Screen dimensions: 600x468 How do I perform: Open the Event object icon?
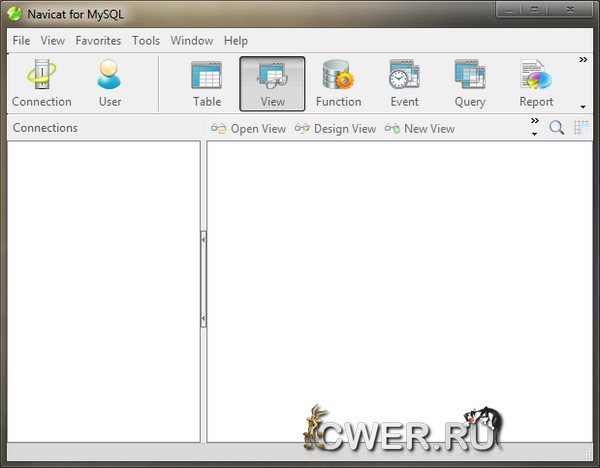[404, 84]
